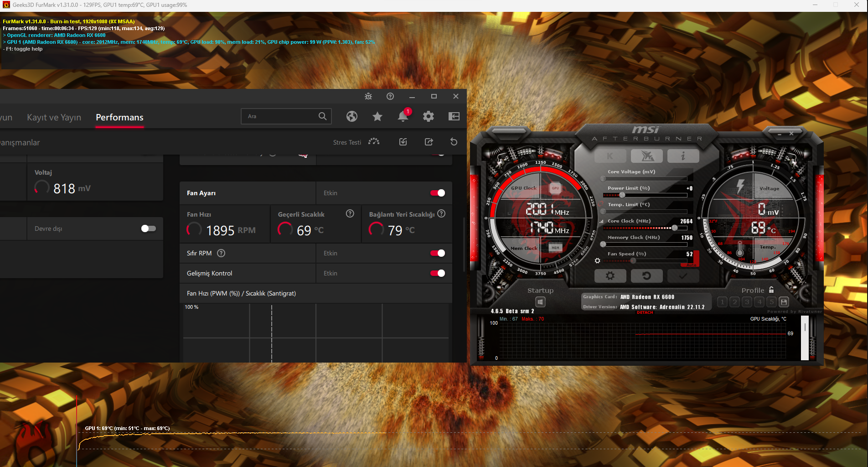Click the 'Adrenalin 22.11.2' driver version text

click(682, 307)
